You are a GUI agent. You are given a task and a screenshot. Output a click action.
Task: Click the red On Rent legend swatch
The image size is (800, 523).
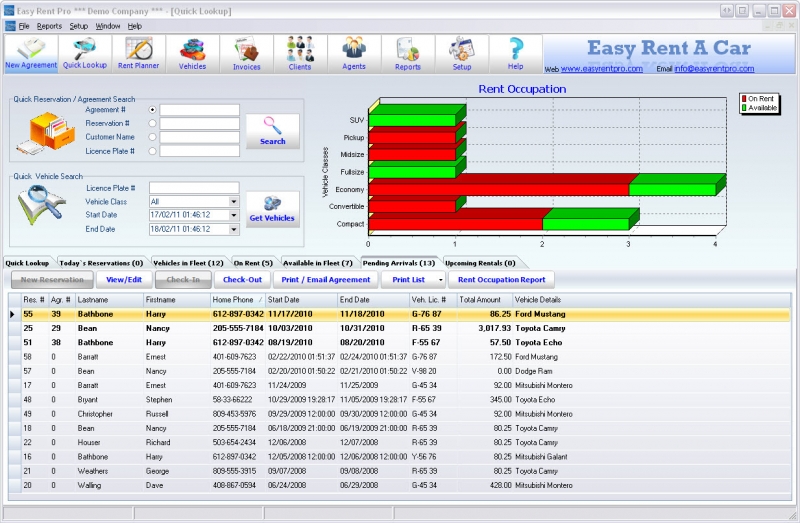pos(744,98)
